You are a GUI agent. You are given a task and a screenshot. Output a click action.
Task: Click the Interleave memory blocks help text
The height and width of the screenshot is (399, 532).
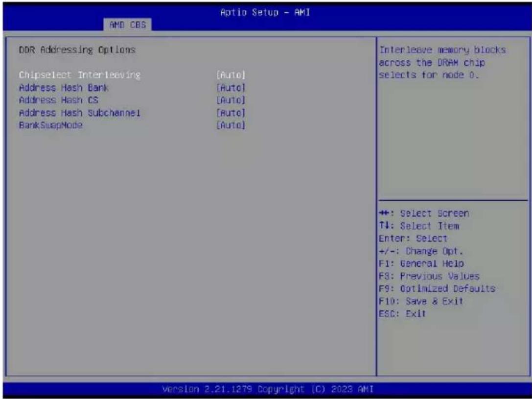point(442,63)
